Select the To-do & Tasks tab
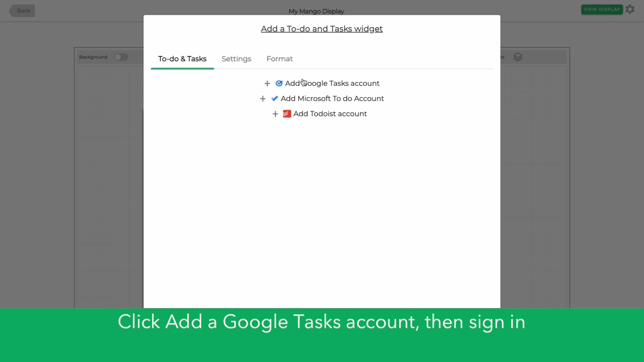 pos(182,59)
